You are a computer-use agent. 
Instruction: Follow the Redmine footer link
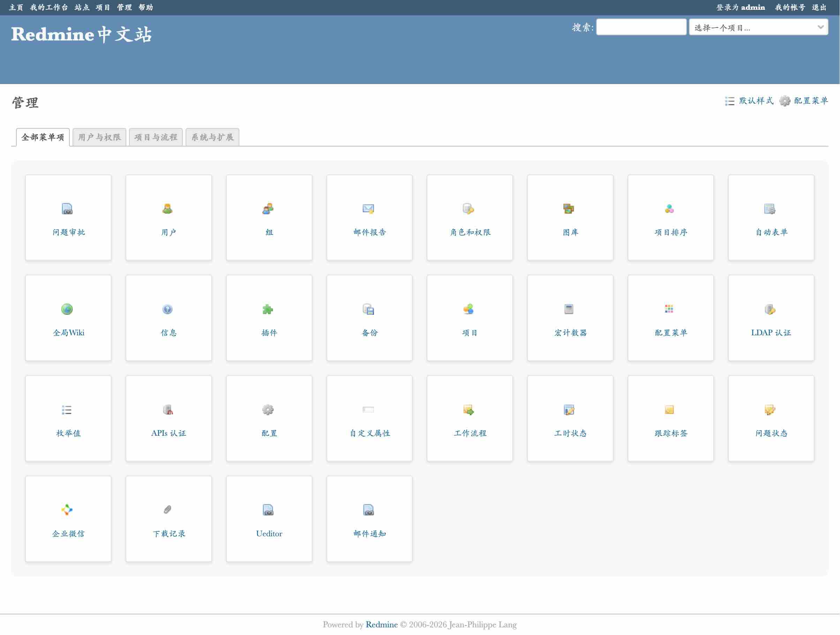tap(382, 625)
